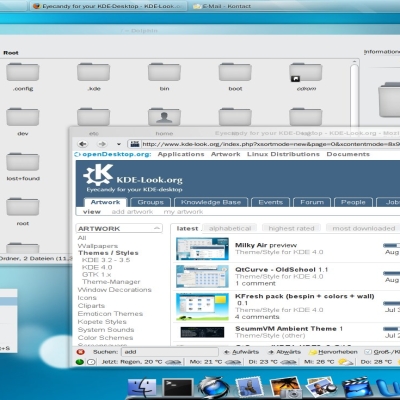
Task: Open the photo camera dock icon
Action: click(286, 388)
